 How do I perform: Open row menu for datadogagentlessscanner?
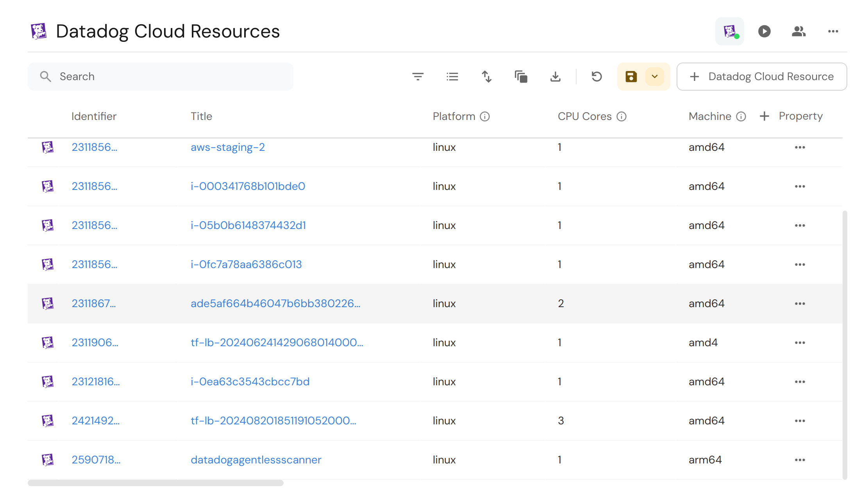coord(800,460)
